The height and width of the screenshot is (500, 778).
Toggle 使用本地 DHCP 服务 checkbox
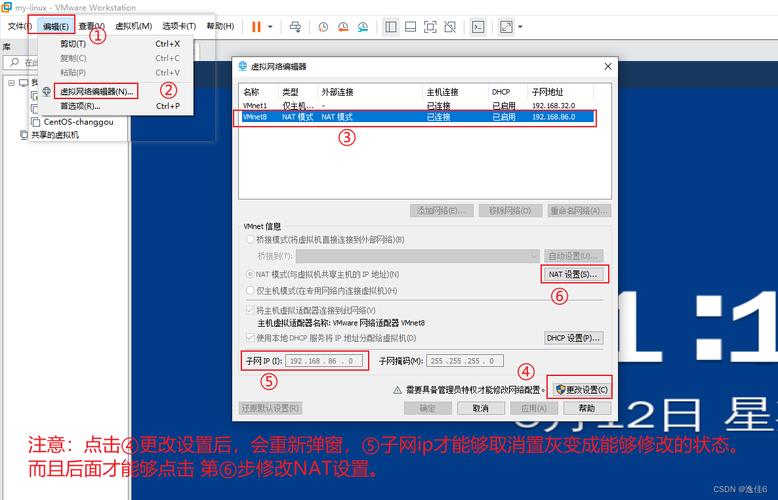(x=251, y=337)
